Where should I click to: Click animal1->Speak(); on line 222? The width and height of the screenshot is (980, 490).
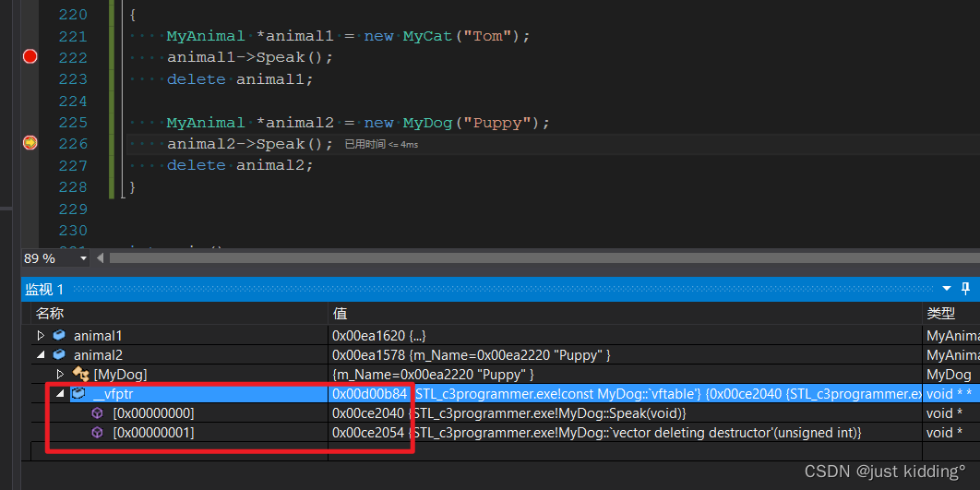click(x=250, y=57)
